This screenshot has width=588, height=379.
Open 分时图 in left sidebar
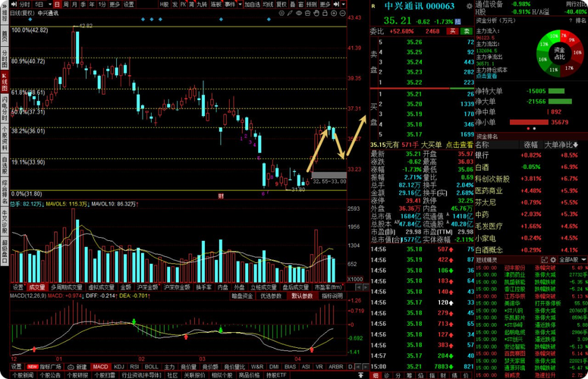coord(5,58)
